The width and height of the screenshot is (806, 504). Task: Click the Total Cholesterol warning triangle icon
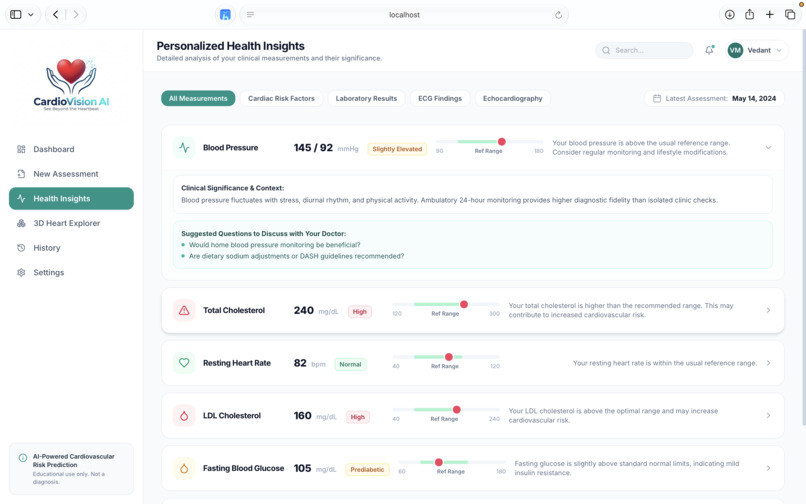click(184, 311)
